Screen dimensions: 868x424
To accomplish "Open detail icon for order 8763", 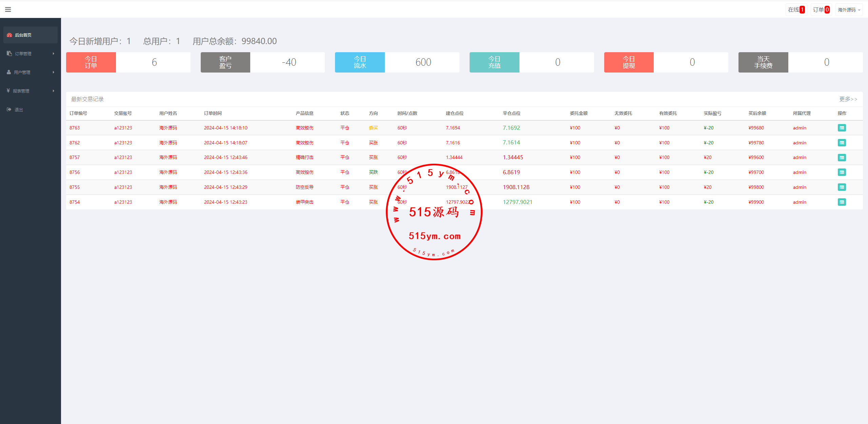I will (842, 128).
